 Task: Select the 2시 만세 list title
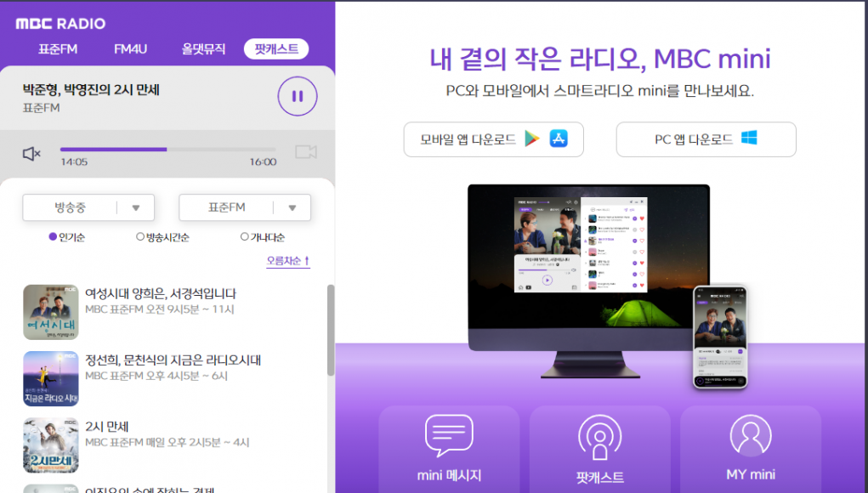tap(107, 427)
